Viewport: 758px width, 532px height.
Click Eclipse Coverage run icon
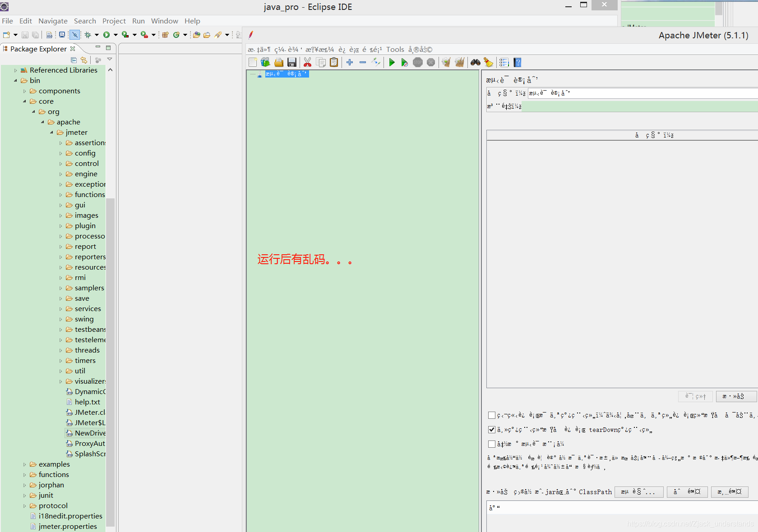(x=125, y=35)
